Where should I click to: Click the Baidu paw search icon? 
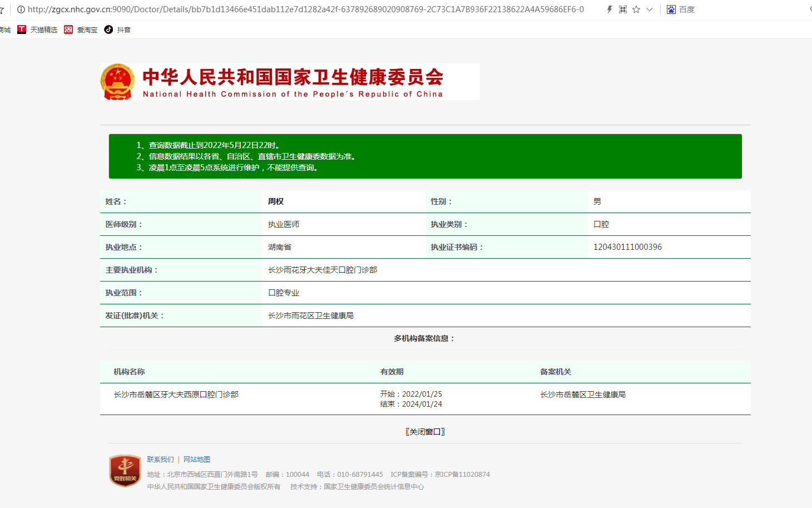click(671, 9)
